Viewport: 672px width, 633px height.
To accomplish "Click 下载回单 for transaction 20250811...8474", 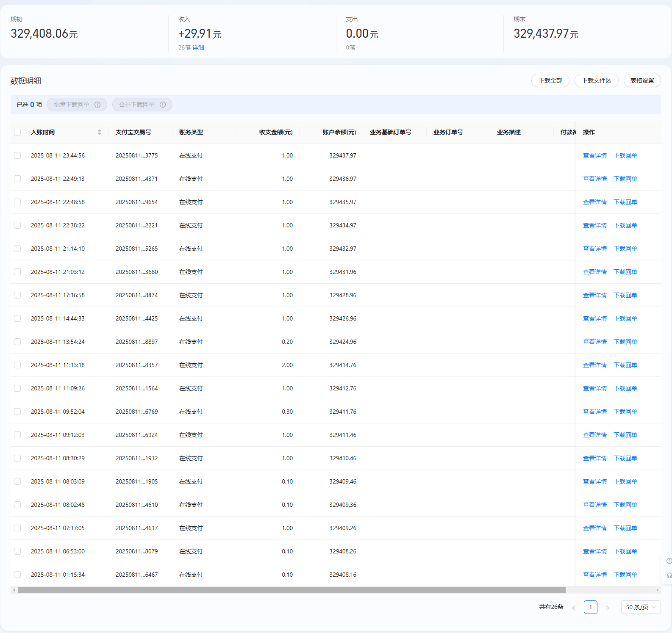I will pyautogui.click(x=625, y=295).
